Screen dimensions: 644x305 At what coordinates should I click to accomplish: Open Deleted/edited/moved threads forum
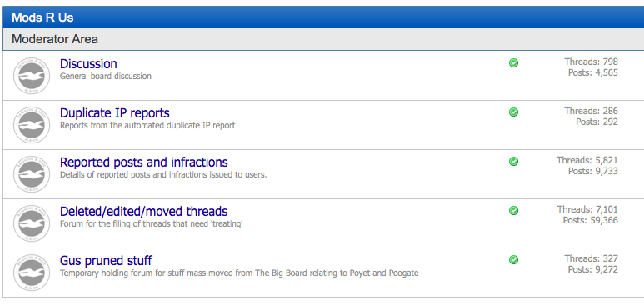(x=144, y=212)
